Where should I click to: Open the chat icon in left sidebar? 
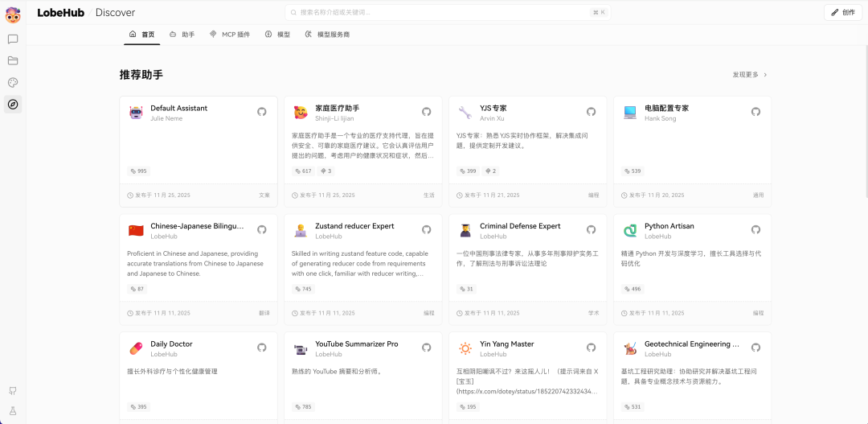pos(13,39)
